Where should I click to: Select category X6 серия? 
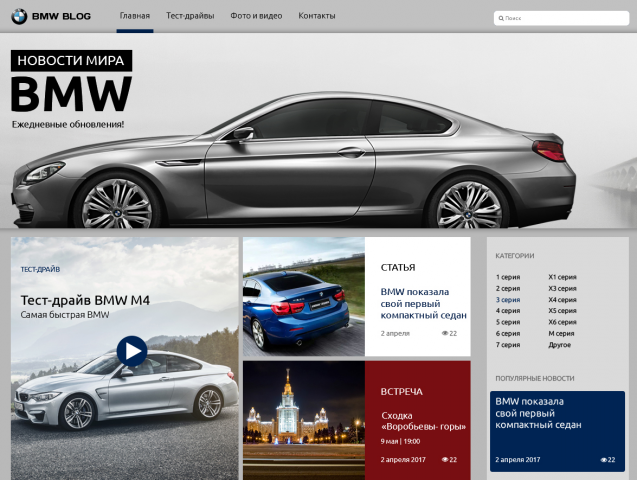(562, 322)
